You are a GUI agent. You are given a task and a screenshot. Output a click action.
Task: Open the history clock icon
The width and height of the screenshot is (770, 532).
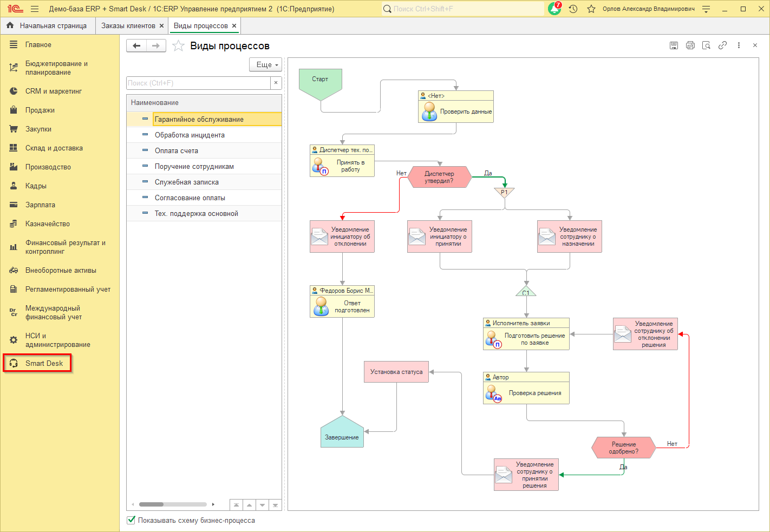(x=573, y=9)
